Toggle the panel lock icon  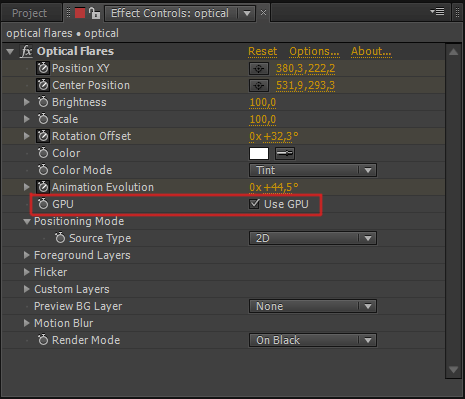pyautogui.click(x=95, y=13)
